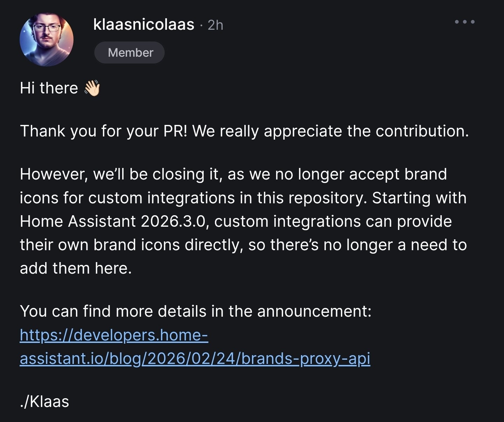Click the "2h" comment timestamp
Viewport: 504px width, 422px height.
215,25
